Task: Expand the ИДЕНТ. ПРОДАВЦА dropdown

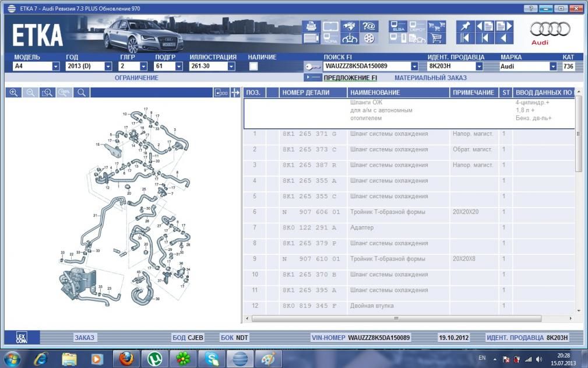Action: [x=479, y=66]
